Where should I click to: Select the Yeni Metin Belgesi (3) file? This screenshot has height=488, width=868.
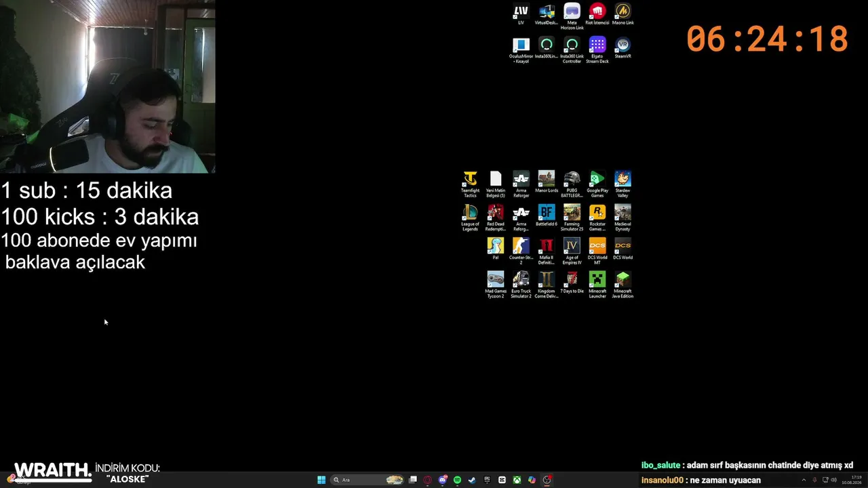tap(496, 184)
